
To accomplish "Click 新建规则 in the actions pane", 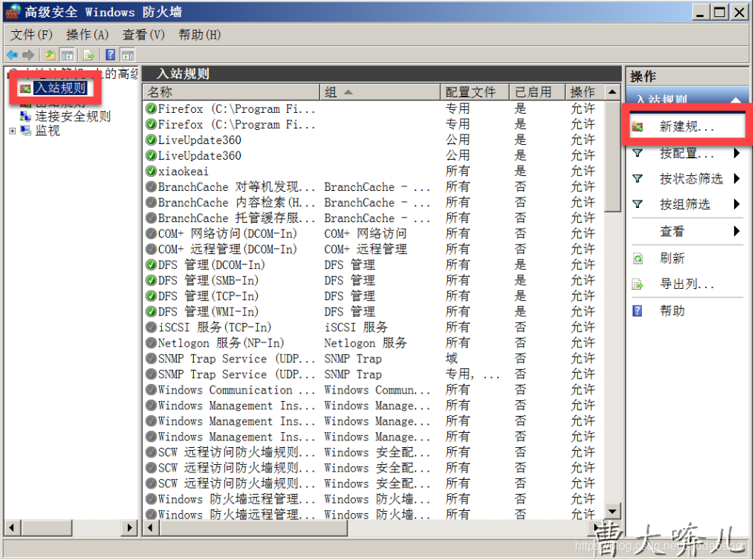I will (x=686, y=126).
